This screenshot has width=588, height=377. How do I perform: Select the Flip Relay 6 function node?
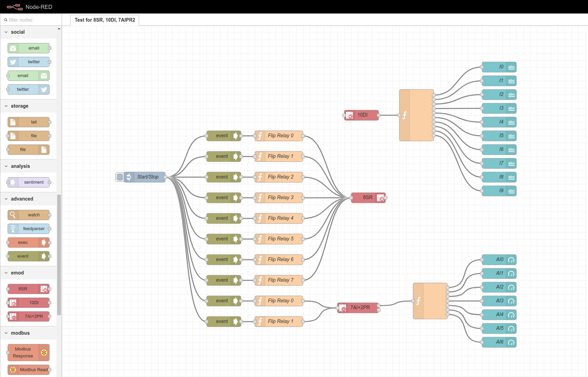(279, 260)
